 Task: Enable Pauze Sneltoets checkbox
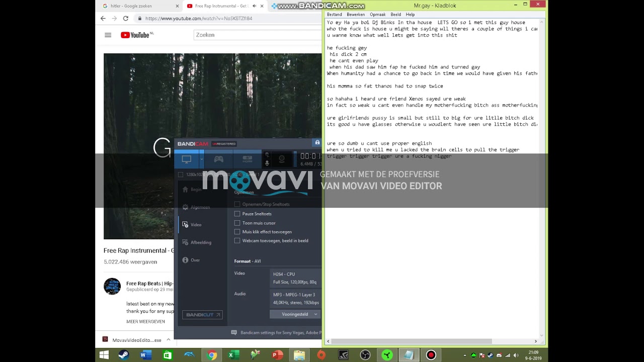[237, 214]
